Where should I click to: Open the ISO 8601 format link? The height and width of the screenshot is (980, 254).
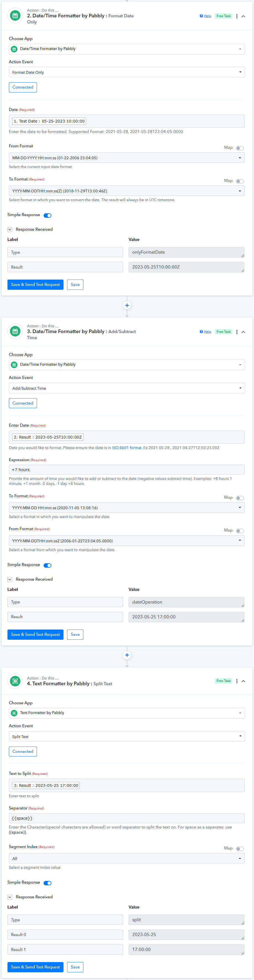[x=126, y=448]
